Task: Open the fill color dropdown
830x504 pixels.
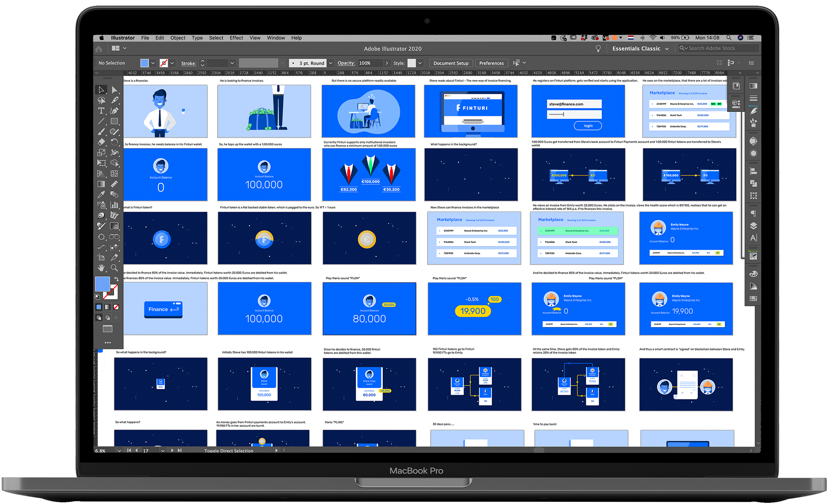Action: [x=153, y=63]
